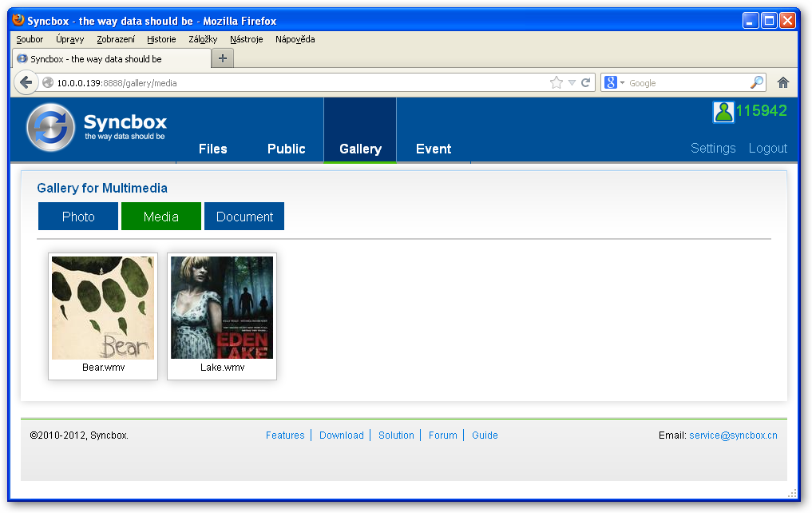The width and height of the screenshot is (812, 513).
Task: Minimize the Firefox window
Action: click(x=751, y=21)
